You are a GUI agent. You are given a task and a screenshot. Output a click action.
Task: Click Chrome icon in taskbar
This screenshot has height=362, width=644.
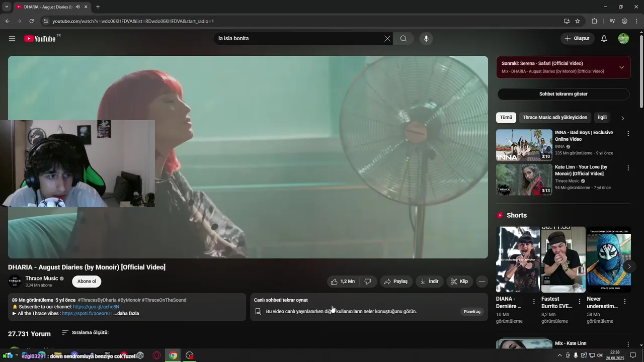[173, 355]
